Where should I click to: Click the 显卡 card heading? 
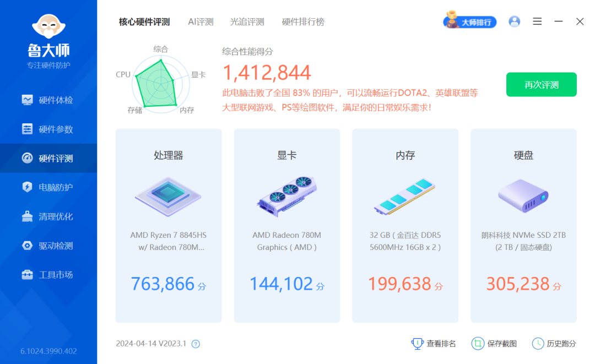pos(286,155)
